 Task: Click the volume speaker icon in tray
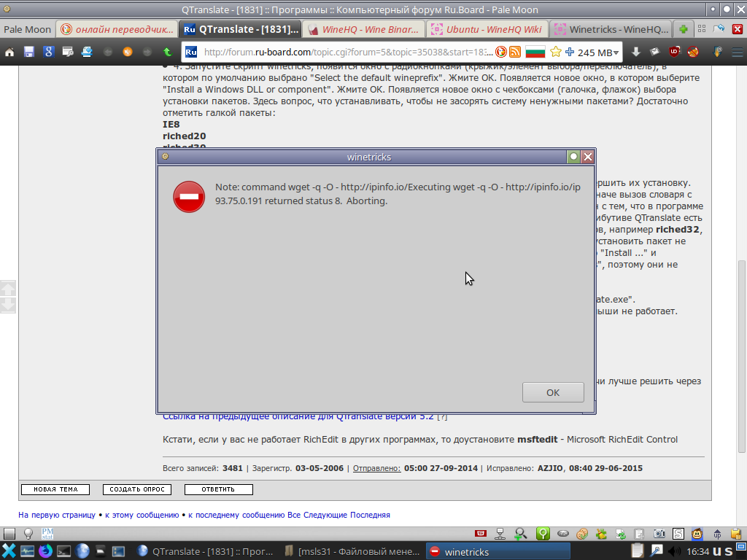click(675, 551)
